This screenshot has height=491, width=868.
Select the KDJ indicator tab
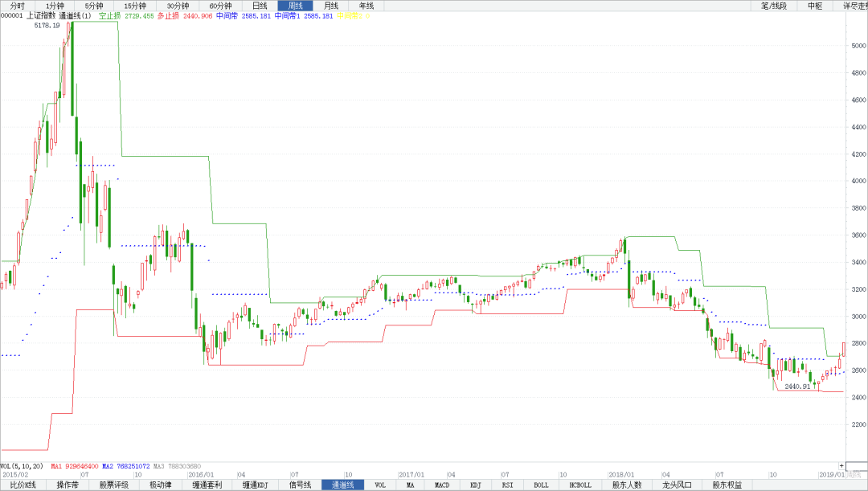[475, 485]
